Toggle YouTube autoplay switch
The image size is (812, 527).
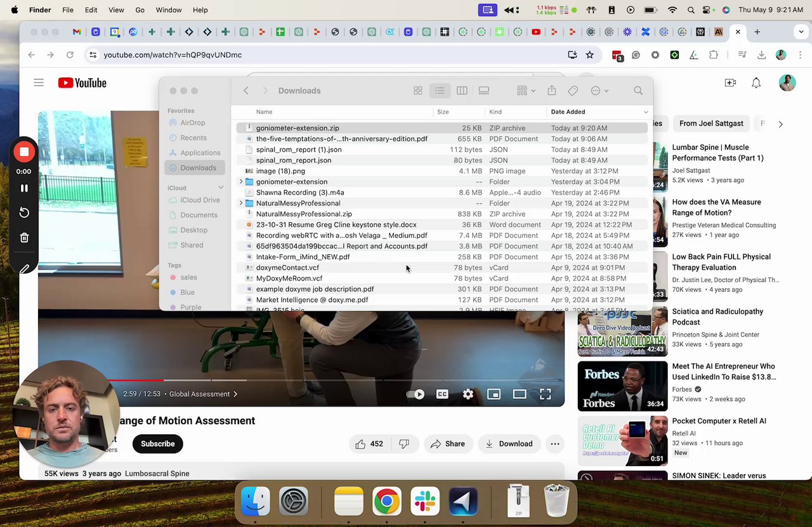coord(416,394)
